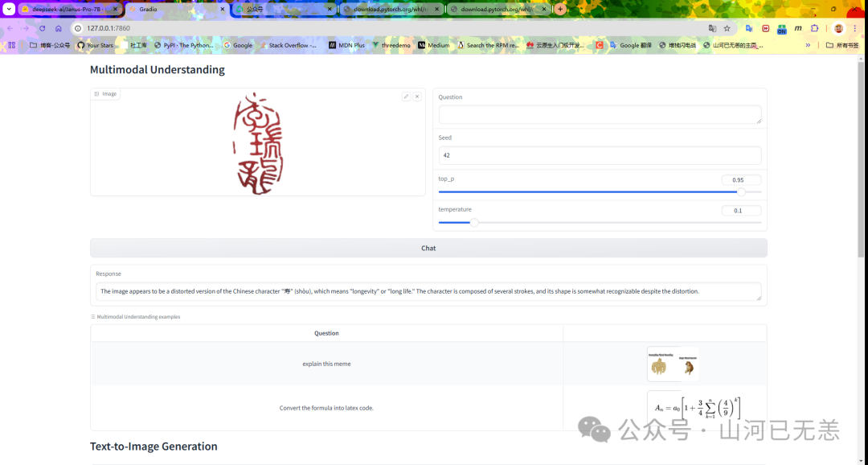
Task: Open the 社工库 bookmark
Action: [134, 45]
